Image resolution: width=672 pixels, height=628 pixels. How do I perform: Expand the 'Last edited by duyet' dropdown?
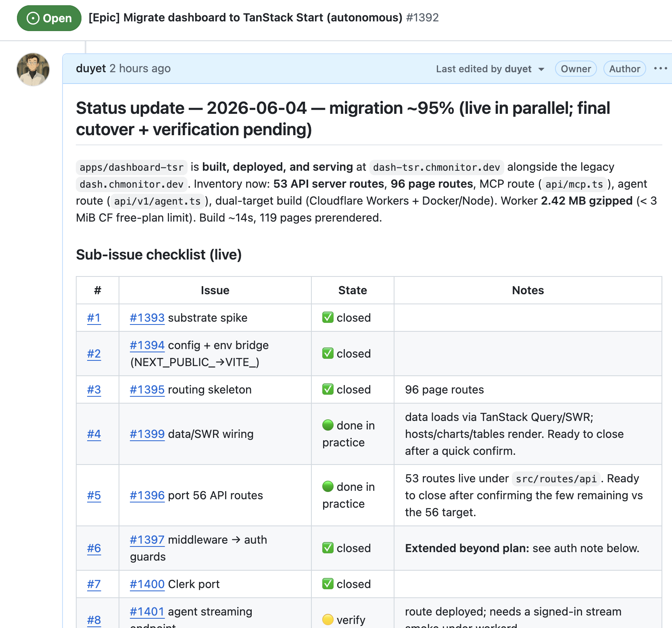(490, 69)
